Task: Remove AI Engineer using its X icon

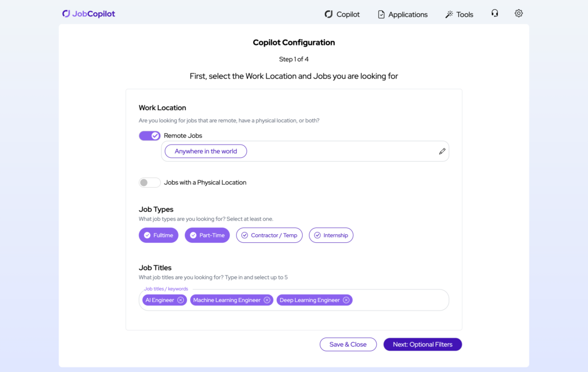Action: click(181, 300)
